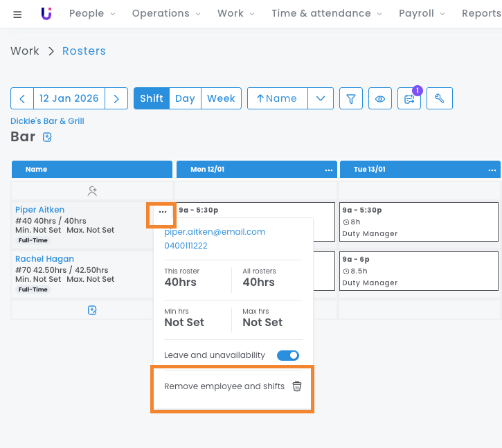
Task: Expand the Time & attendance menu
Action: pos(326,13)
